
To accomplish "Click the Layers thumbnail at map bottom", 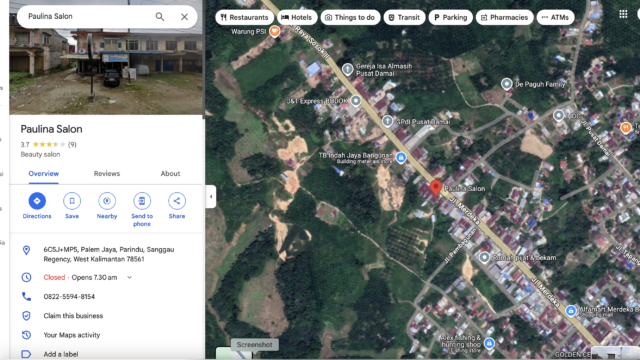I will (x=233, y=353).
